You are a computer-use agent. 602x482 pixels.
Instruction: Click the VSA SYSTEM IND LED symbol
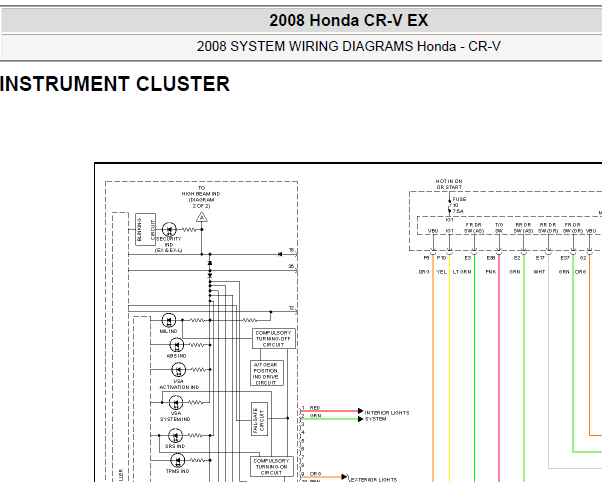176,402
